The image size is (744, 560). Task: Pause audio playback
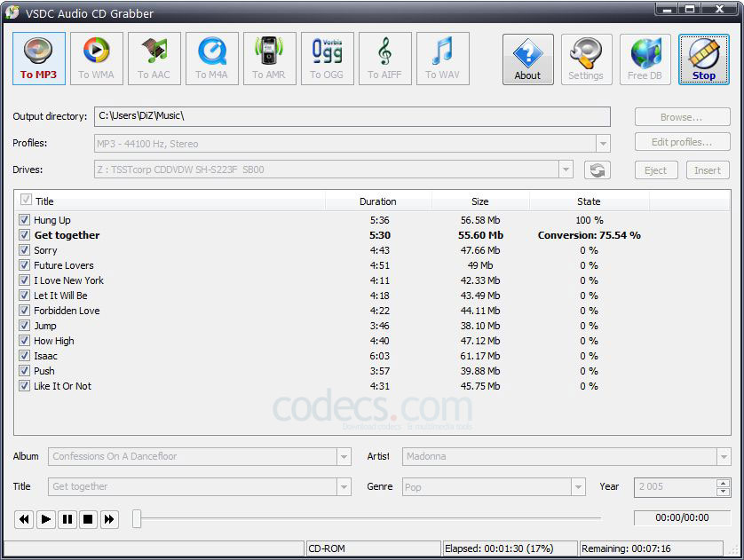67,519
